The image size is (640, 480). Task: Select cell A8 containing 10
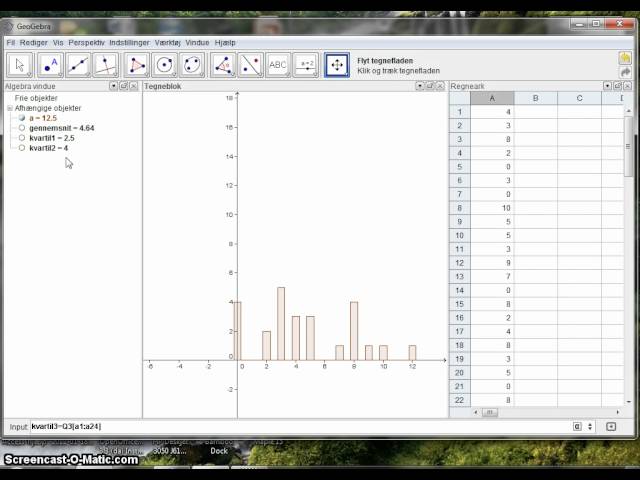point(492,208)
